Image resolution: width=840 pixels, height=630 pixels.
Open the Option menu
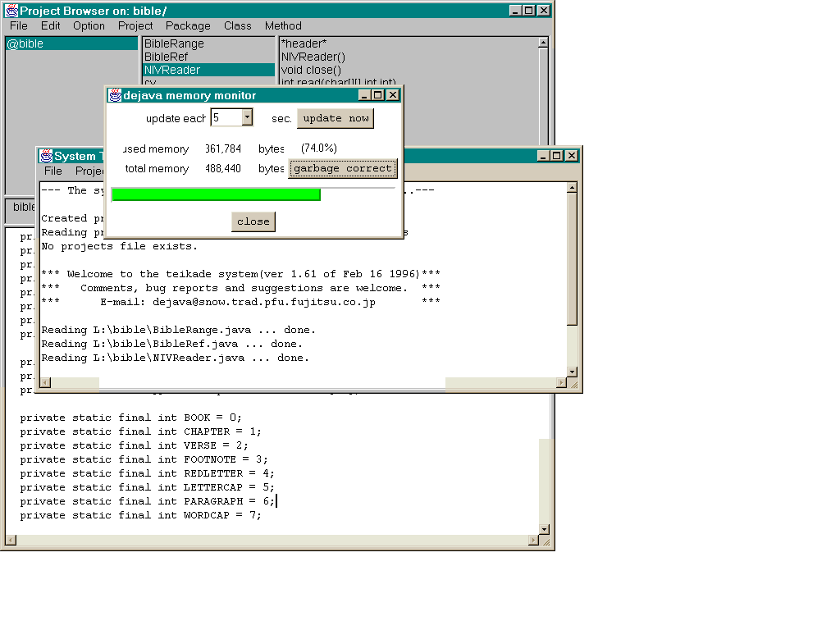point(89,25)
